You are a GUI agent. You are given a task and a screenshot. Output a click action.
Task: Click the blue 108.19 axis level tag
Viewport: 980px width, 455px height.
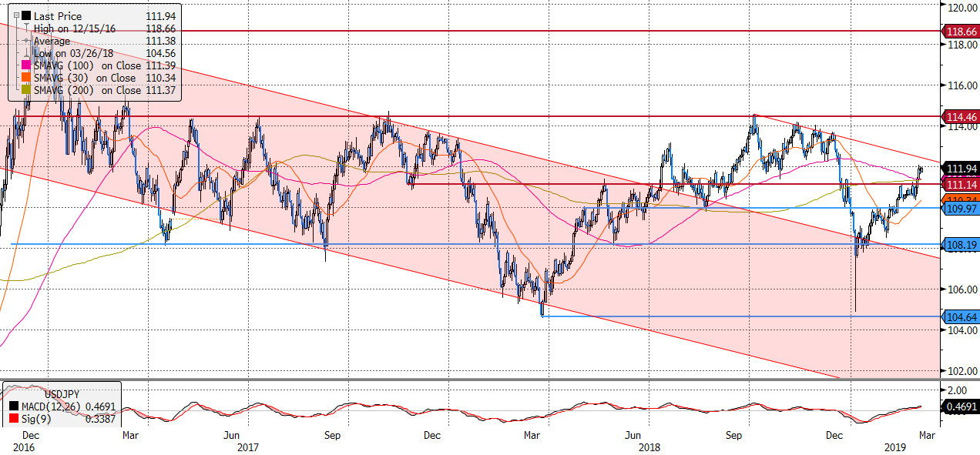click(962, 245)
